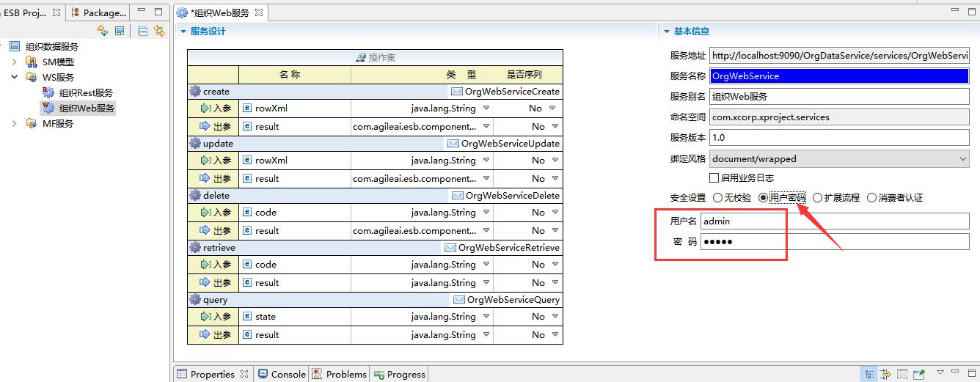This screenshot has height=382, width=980.
Task: Click the sync refresh icon in project toolbar
Action: click(x=103, y=31)
